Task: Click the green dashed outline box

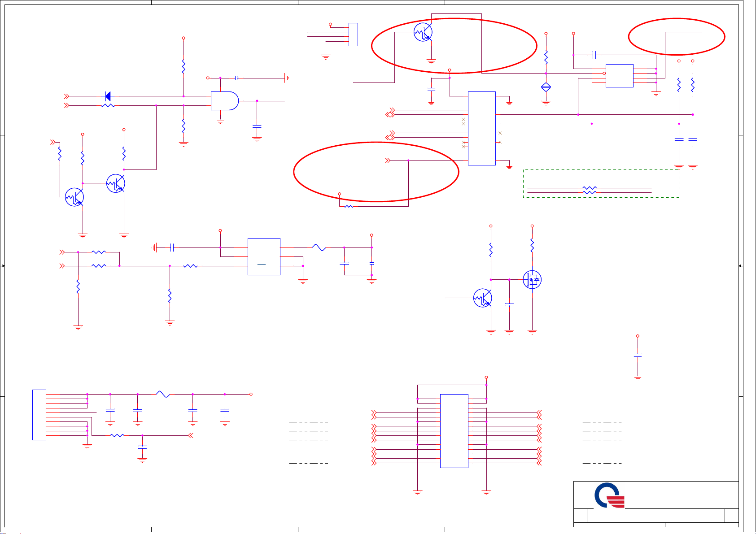Action: [601, 183]
